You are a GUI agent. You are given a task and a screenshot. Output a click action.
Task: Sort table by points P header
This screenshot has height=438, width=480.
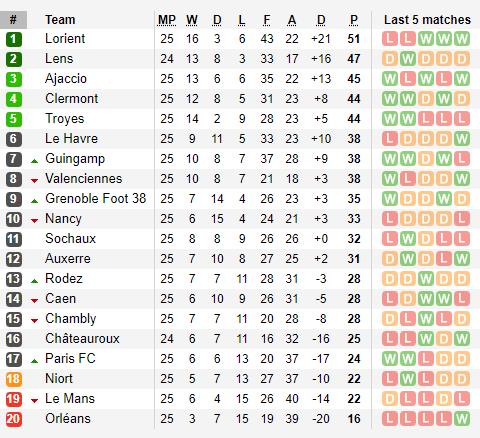pos(354,20)
